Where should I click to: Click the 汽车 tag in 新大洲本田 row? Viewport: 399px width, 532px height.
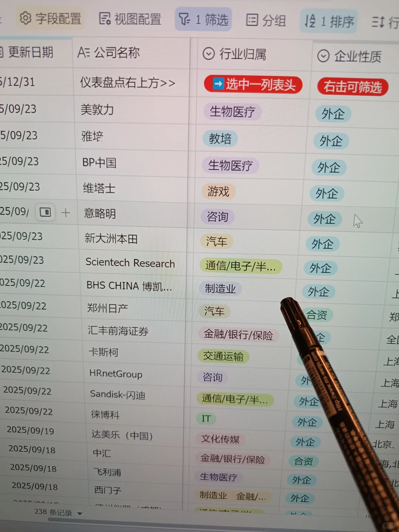pos(216,241)
